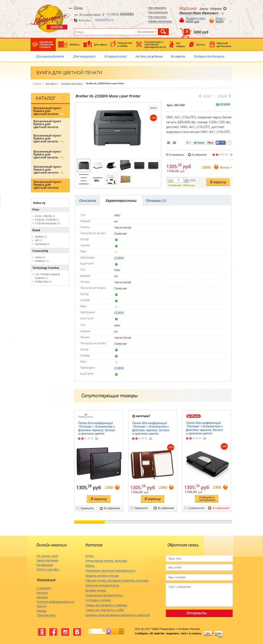The height and width of the screenshot is (644, 263).
Task: Open Для руководителя menu item
Action: [x=50, y=57]
